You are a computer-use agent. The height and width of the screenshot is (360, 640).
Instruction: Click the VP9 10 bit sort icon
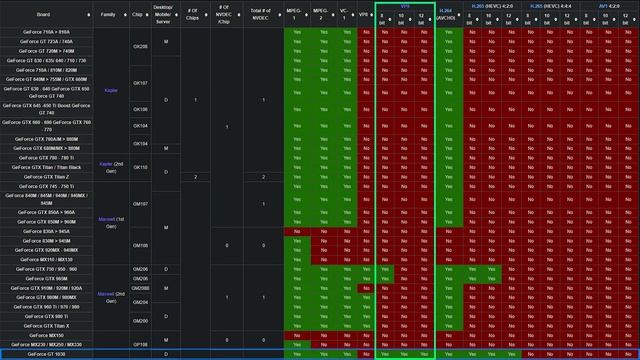(410, 19)
